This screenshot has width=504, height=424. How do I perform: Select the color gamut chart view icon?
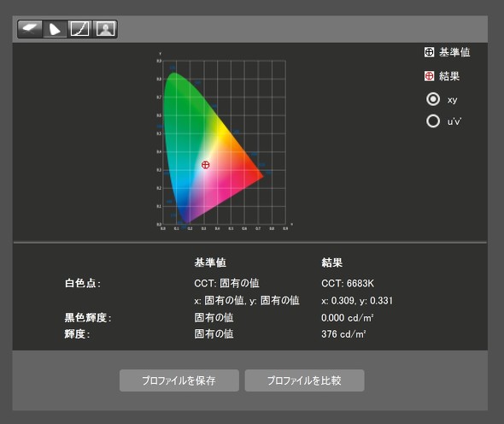coord(55,29)
